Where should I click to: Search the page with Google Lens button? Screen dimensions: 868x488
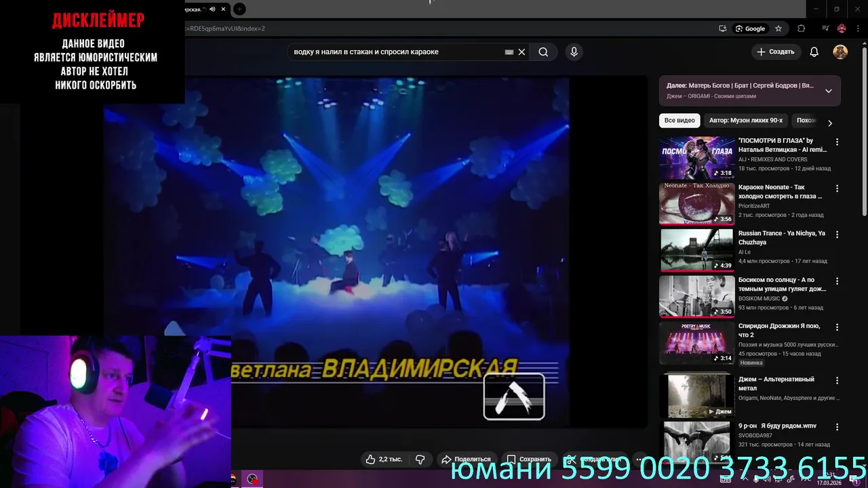click(x=751, y=28)
